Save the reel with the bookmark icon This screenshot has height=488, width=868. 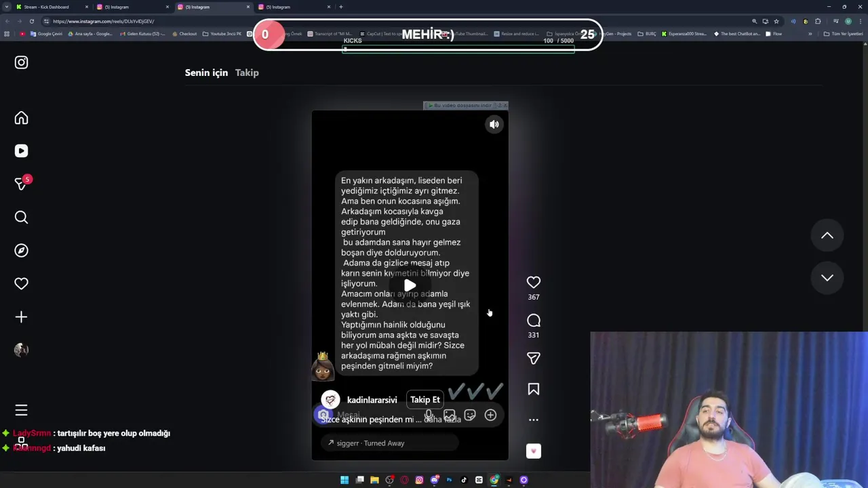coord(534,389)
